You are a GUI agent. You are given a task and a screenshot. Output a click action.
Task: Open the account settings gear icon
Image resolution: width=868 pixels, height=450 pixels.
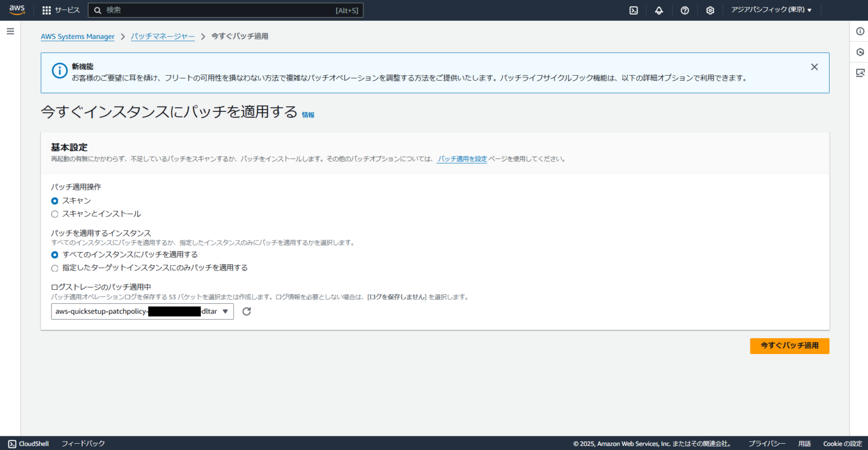point(710,10)
